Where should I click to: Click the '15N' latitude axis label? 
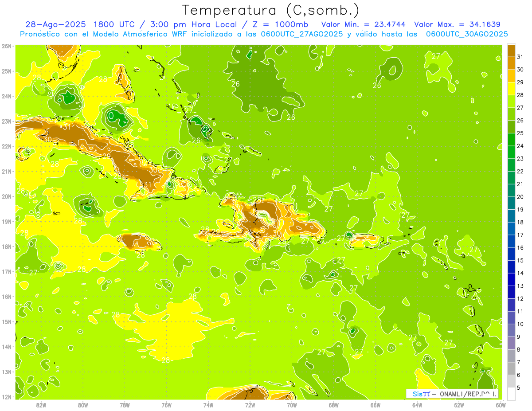(7, 321)
